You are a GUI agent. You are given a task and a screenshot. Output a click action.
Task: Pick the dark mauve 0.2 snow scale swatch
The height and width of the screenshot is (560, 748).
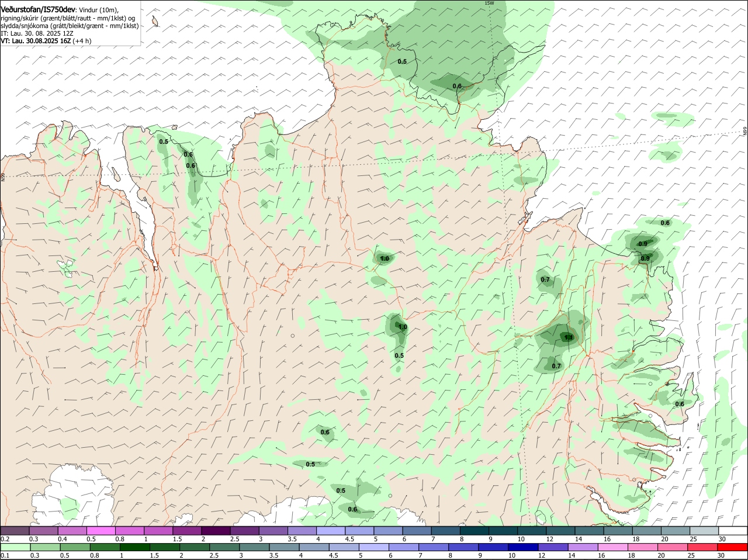[15, 531]
